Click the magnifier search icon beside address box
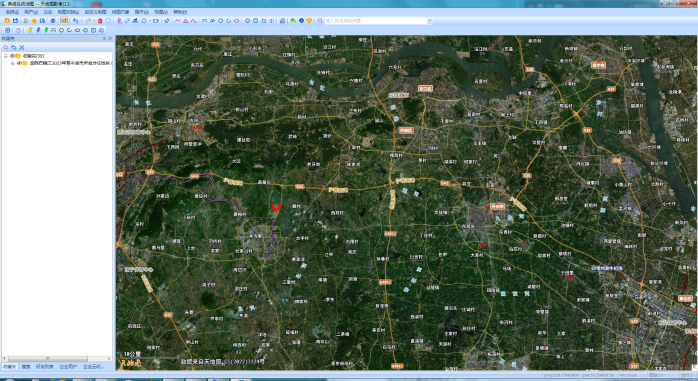 pos(320,20)
